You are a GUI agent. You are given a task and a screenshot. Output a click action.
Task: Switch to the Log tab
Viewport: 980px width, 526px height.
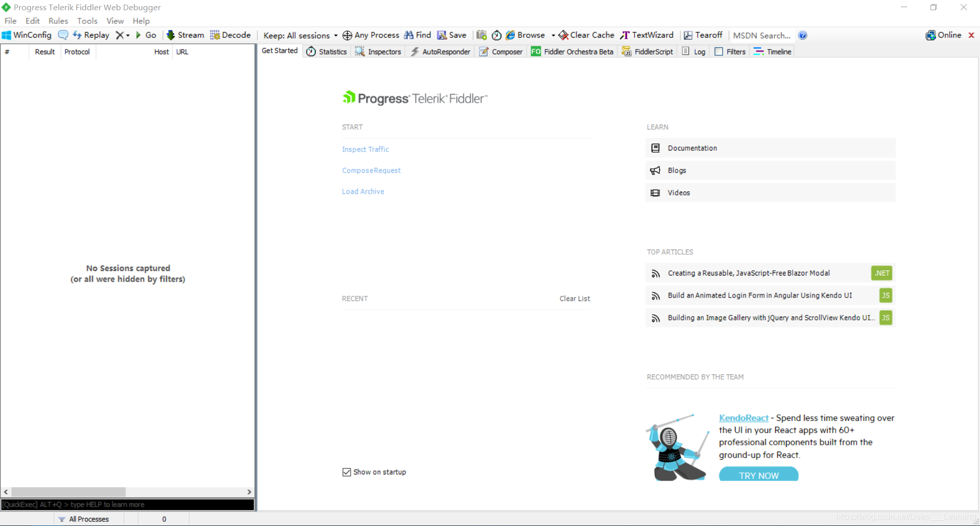694,52
